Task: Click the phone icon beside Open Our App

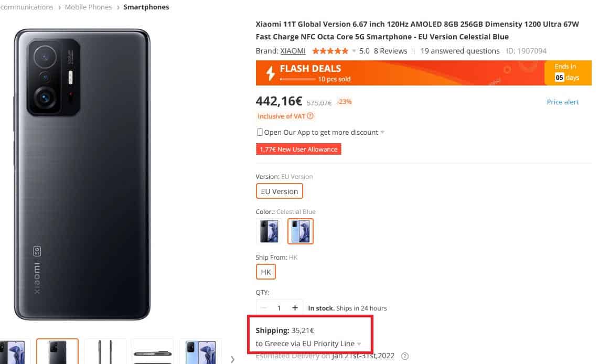Action: 260,132
